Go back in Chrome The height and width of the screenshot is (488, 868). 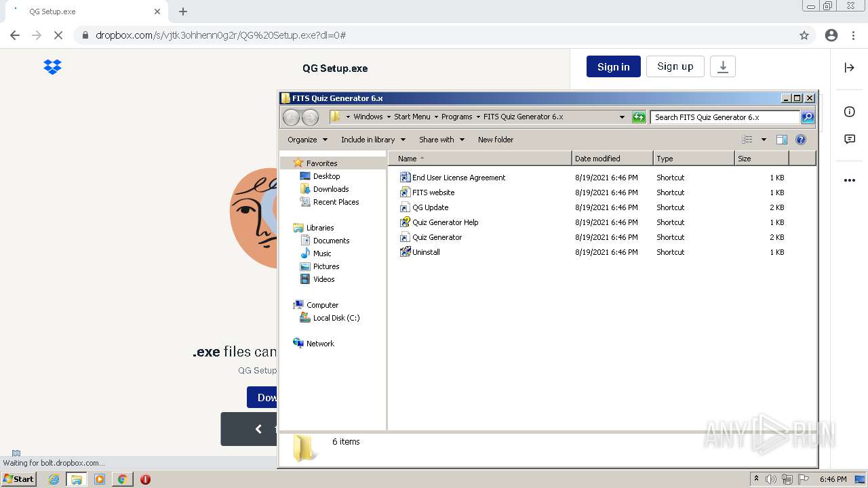point(15,35)
